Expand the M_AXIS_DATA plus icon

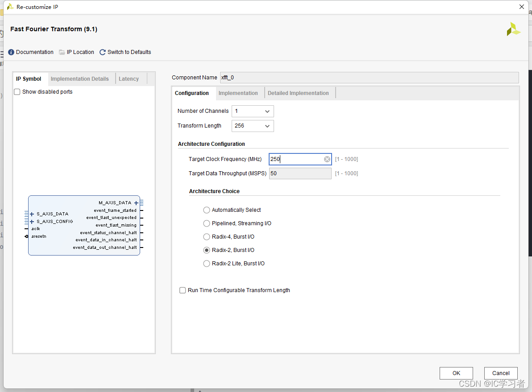[x=136, y=203]
